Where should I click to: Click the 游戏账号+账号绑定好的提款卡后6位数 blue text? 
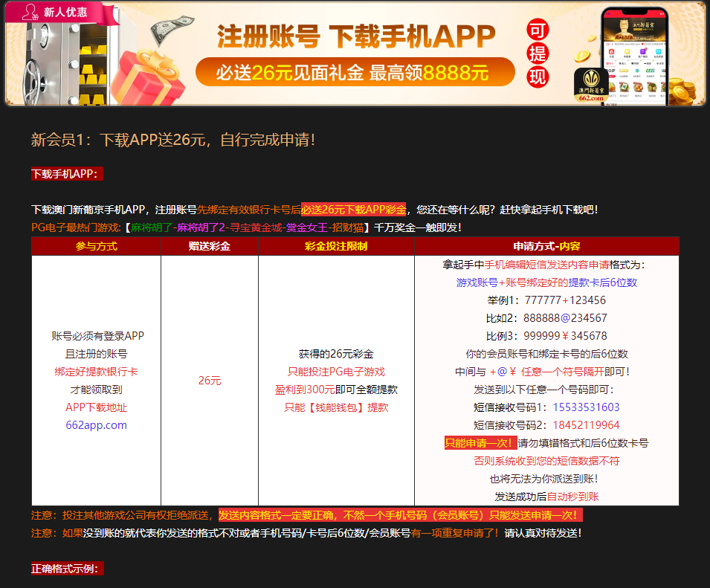(546, 282)
